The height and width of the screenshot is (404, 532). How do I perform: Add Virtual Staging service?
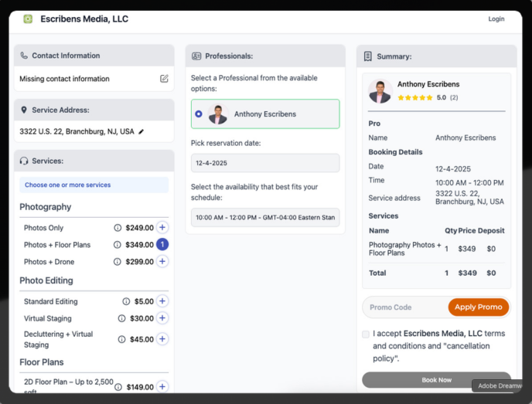(162, 318)
